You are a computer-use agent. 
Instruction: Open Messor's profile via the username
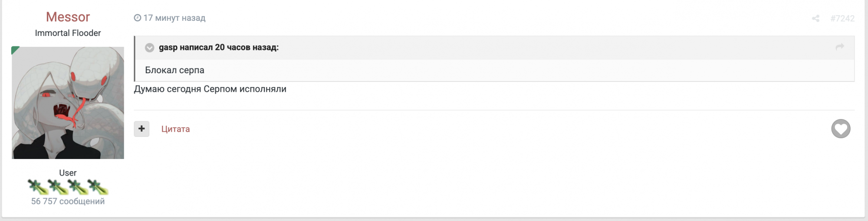pyautogui.click(x=68, y=17)
